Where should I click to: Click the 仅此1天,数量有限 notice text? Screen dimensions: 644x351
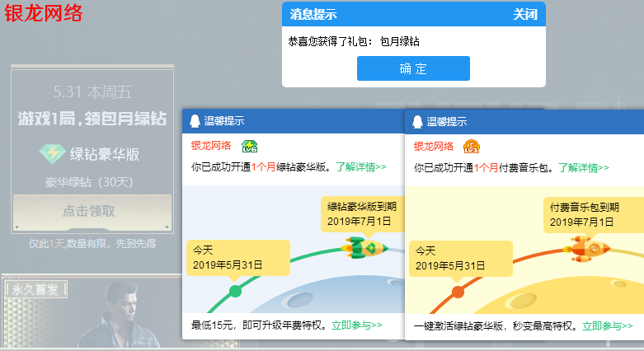[92, 244]
